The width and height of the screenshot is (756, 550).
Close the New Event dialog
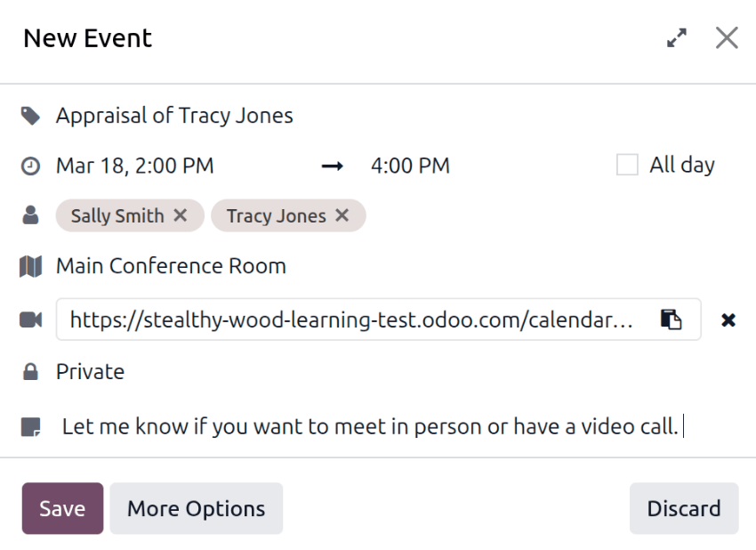tap(727, 38)
